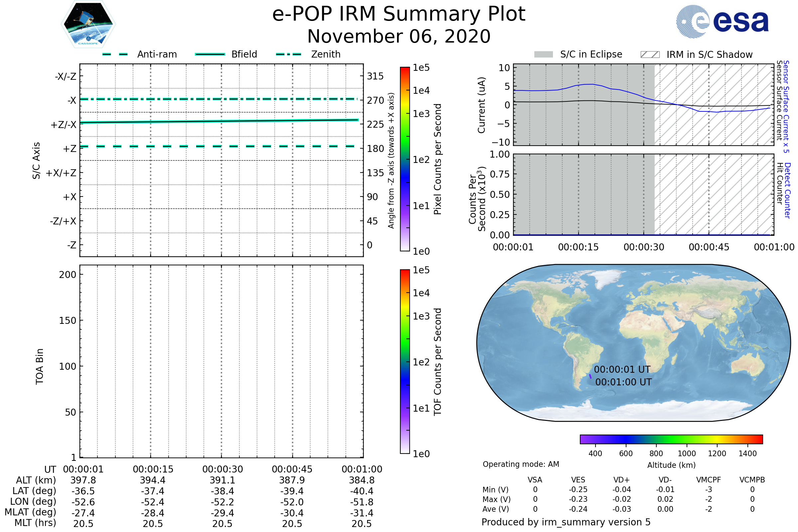This screenshot has height=532, width=798.
Task: Click the Zenith dash-dot legend line
Action: [x=288, y=54]
